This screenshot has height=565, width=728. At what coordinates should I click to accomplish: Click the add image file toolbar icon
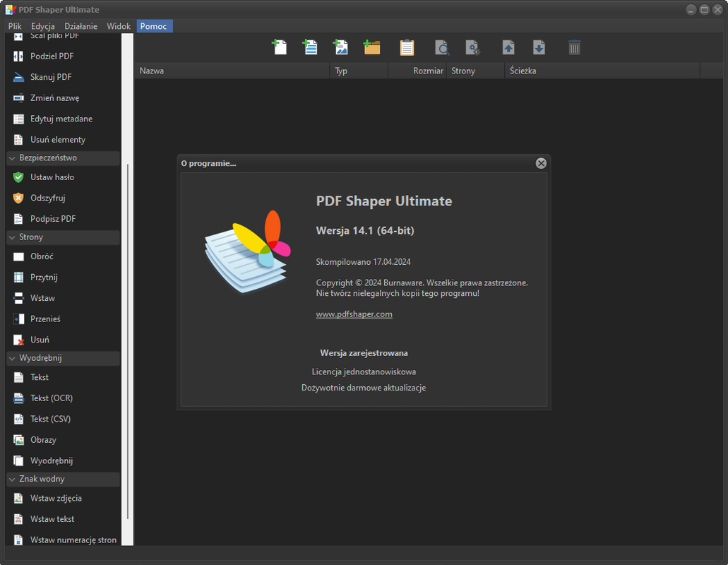(340, 47)
